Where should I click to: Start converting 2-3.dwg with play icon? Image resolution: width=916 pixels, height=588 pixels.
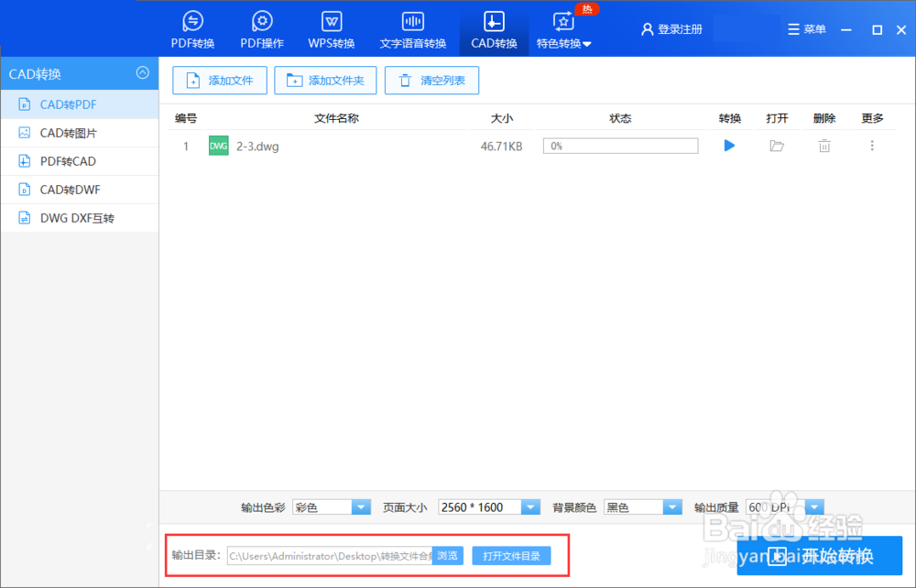[x=729, y=146]
